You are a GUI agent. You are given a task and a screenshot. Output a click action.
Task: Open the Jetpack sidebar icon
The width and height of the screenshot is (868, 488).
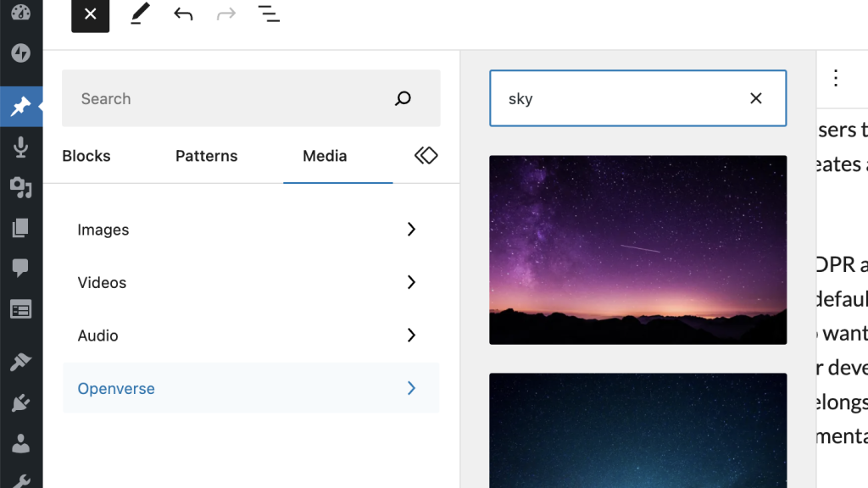[20, 53]
